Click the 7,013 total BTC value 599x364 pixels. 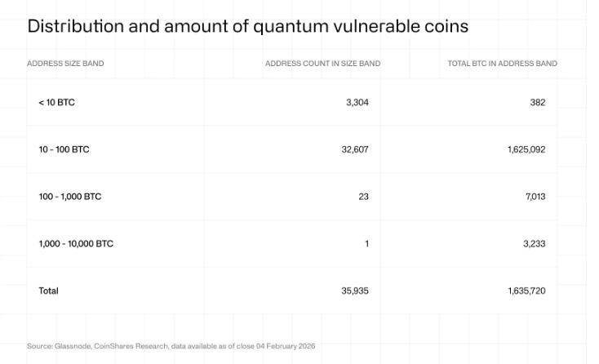coord(535,197)
